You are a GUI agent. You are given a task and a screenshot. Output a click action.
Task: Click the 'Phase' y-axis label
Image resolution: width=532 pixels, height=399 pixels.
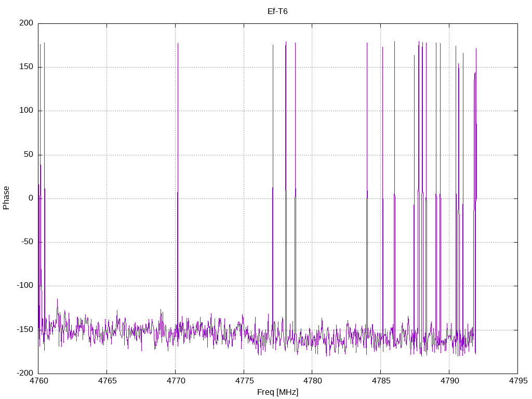coord(6,198)
